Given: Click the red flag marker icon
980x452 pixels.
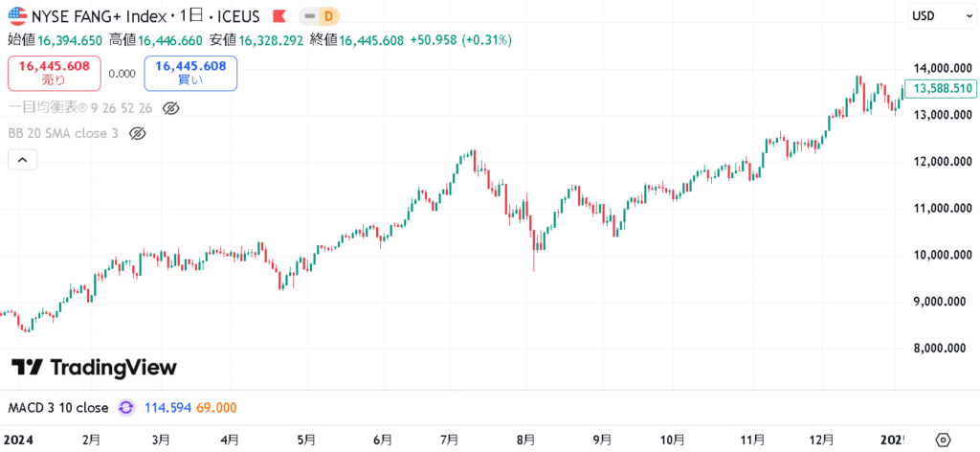Looking at the screenshot, I should [278, 16].
